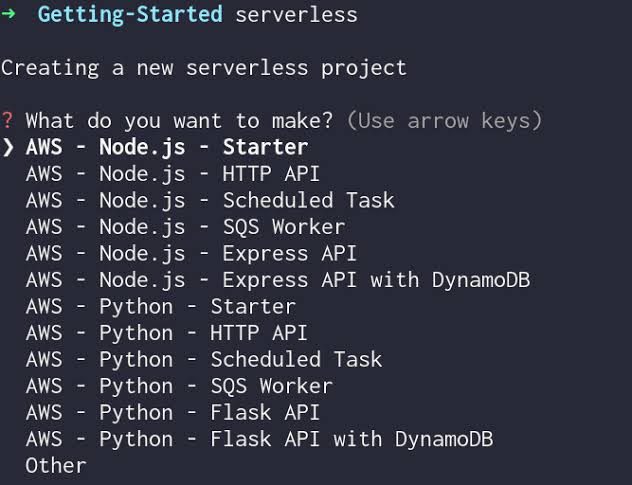Select AWS - Python - Scheduled Task
This screenshot has height=485, width=632.
point(204,359)
